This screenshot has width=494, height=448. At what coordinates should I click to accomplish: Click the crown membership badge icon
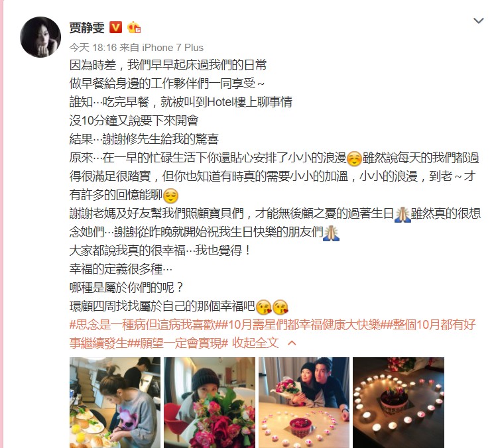coord(133,28)
